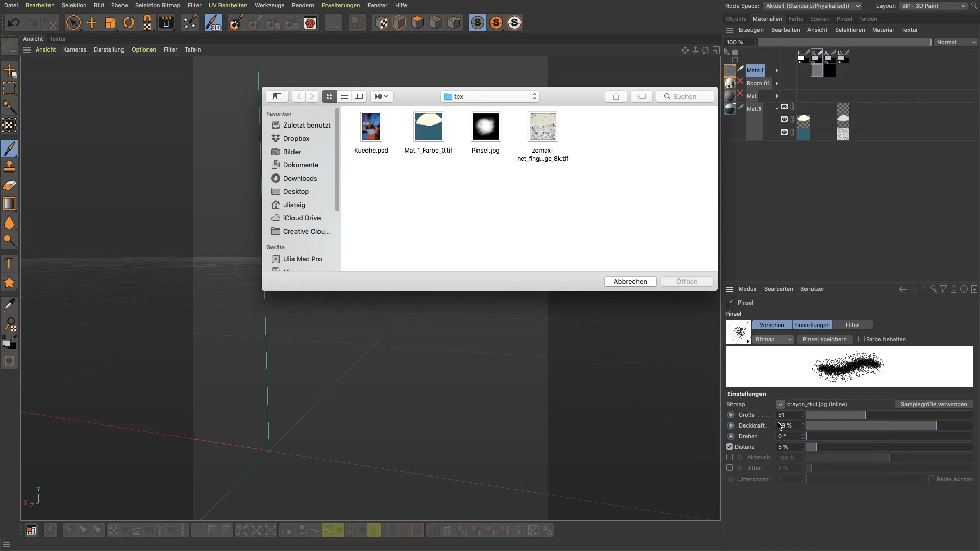Screen dimensions: 980x551
Task: Click the Pinsel speichern button
Action: pyautogui.click(x=825, y=339)
